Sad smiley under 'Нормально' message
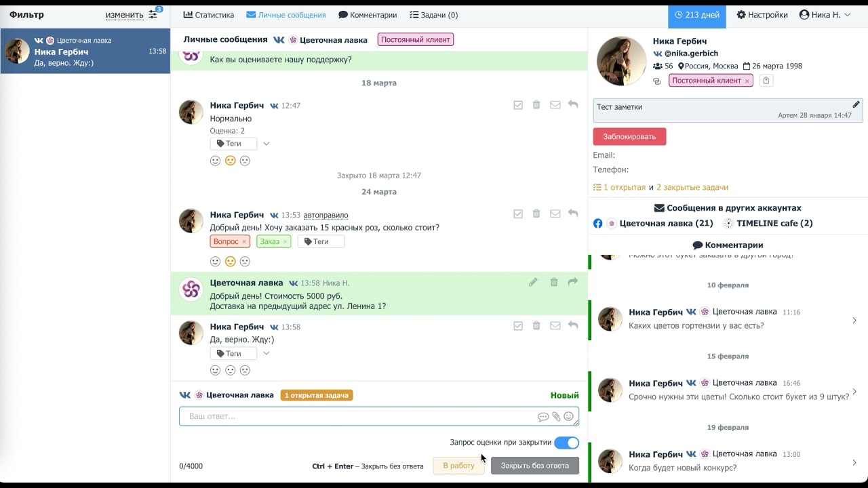The image size is (868, 488). coord(245,161)
